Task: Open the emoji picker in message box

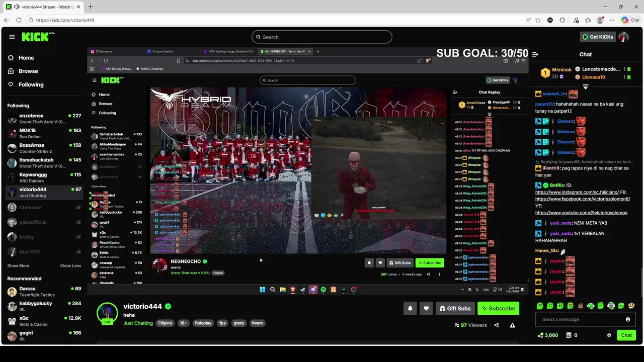Action: point(627,319)
